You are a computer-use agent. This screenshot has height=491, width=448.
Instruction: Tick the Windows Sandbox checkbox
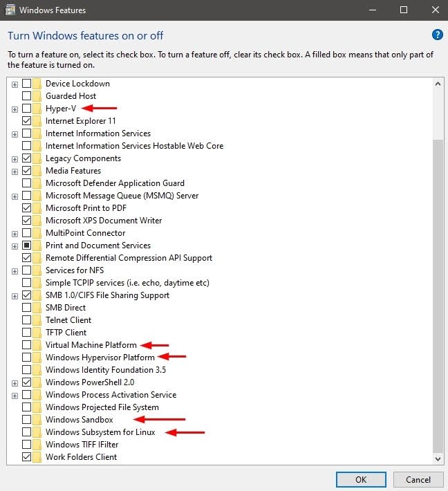tap(26, 419)
